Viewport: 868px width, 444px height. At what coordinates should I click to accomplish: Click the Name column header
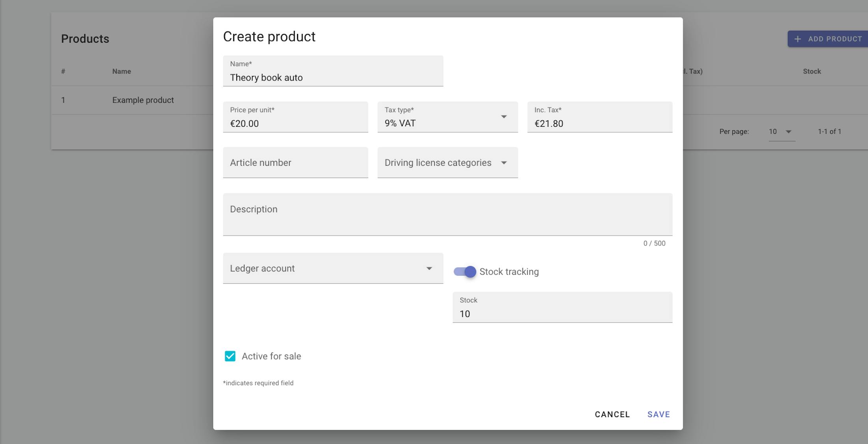(x=122, y=71)
